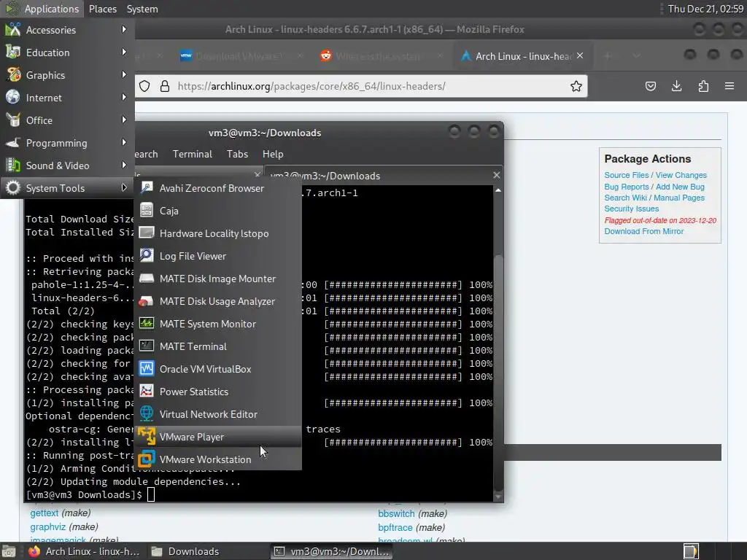Image resolution: width=747 pixels, height=560 pixels.
Task: Open Avahi Zeroconf Browser from System Tools
Action: pyautogui.click(x=217, y=188)
